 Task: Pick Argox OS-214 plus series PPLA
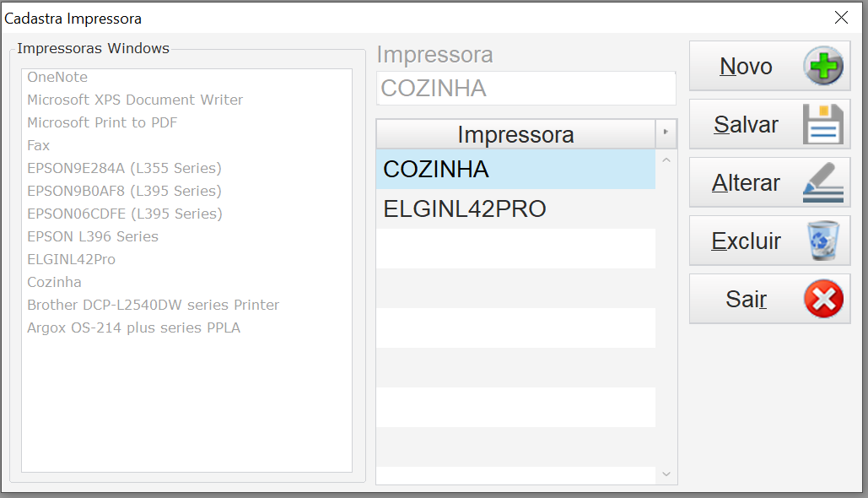pyautogui.click(x=133, y=328)
